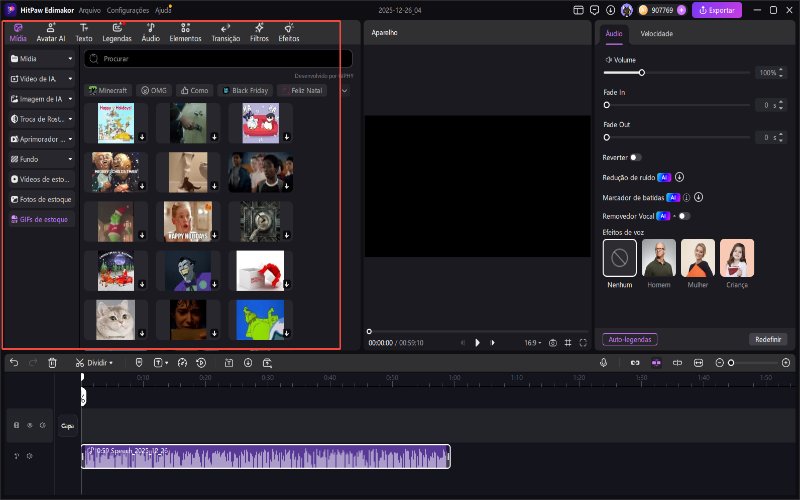
Task: Click the Auto-legendas button
Action: [630, 339]
